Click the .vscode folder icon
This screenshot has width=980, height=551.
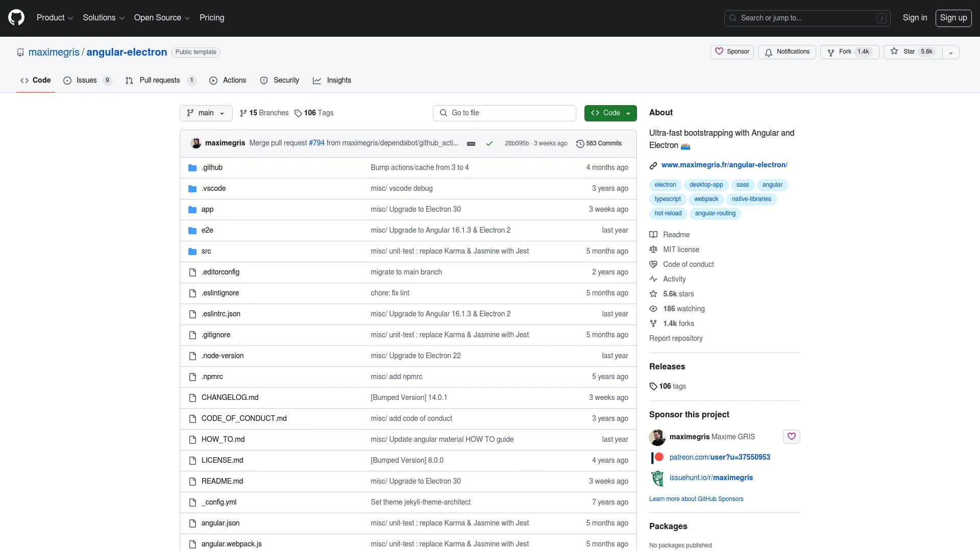pos(192,189)
